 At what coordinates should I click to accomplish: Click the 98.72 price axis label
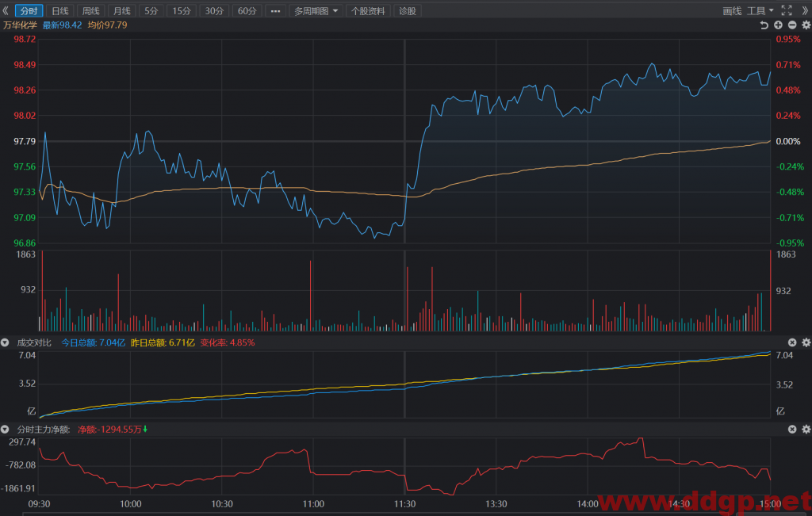click(25, 40)
